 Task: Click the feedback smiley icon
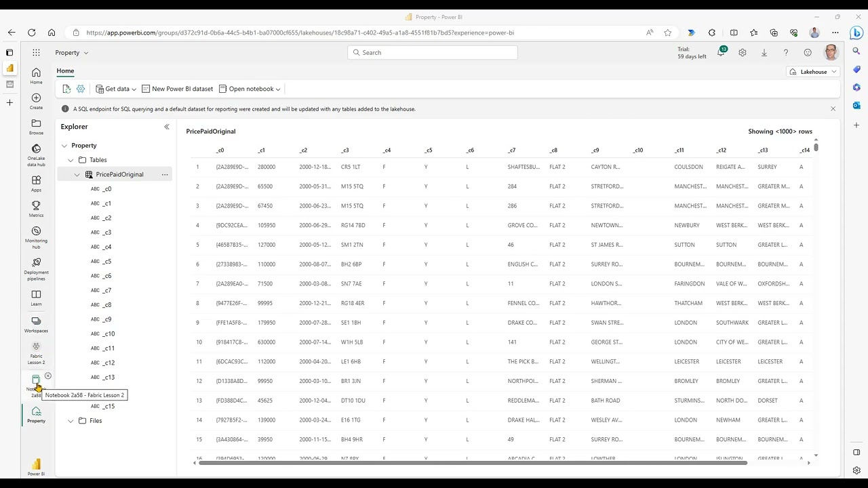pyautogui.click(x=808, y=52)
